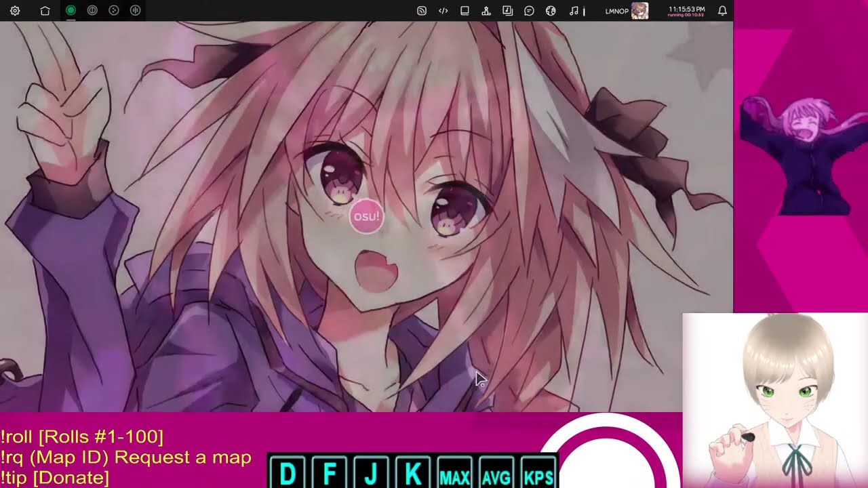Click the '!roll [Rolls #1-100]' text
868x488 pixels.
click(82, 436)
